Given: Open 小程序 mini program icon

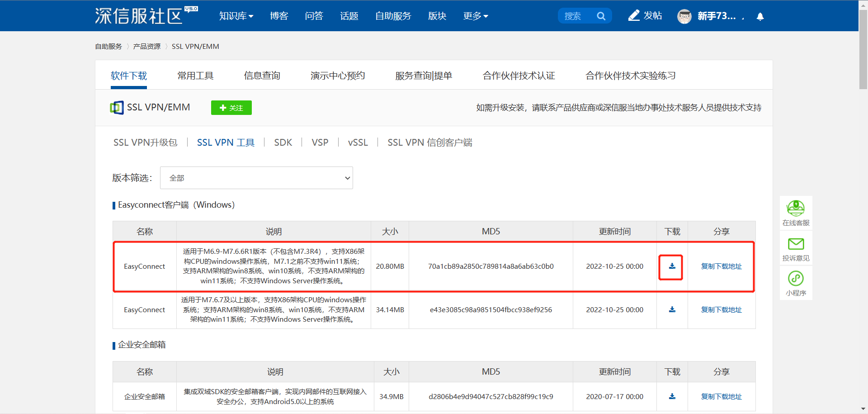Looking at the screenshot, I should click(x=796, y=283).
